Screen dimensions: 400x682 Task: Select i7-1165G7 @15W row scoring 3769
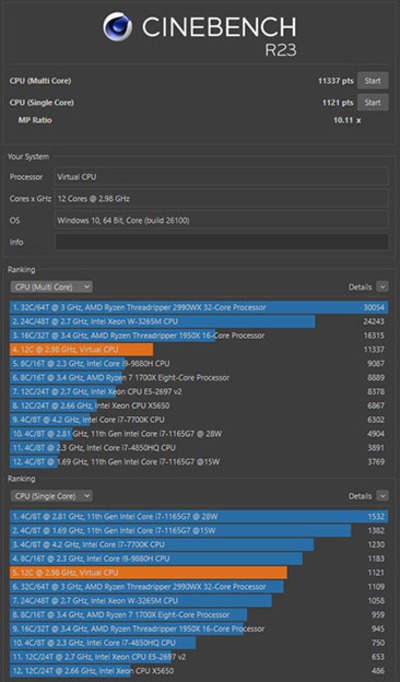199,462
